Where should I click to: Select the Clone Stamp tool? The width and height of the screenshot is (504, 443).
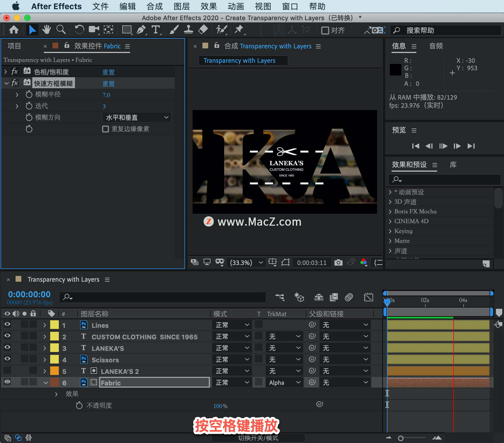tap(189, 30)
